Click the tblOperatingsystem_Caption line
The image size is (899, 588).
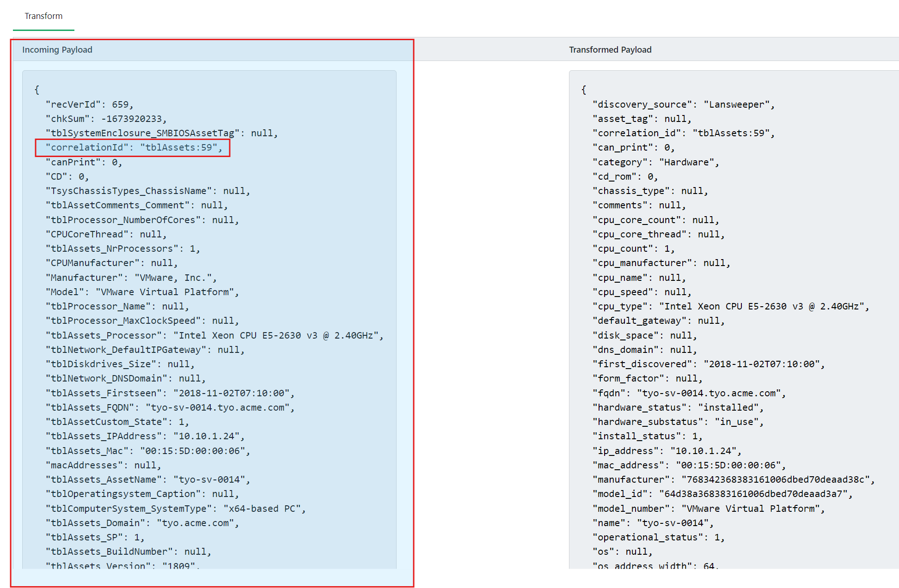pyautogui.click(x=142, y=494)
